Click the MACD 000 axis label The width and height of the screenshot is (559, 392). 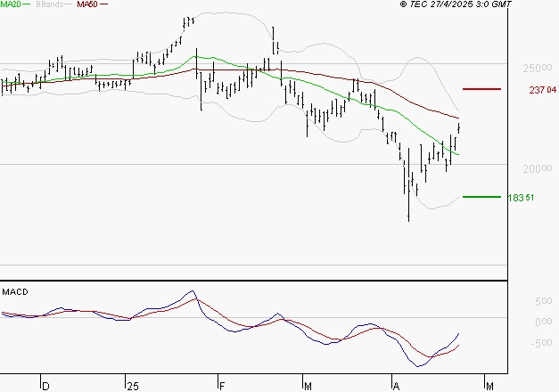pos(543,322)
